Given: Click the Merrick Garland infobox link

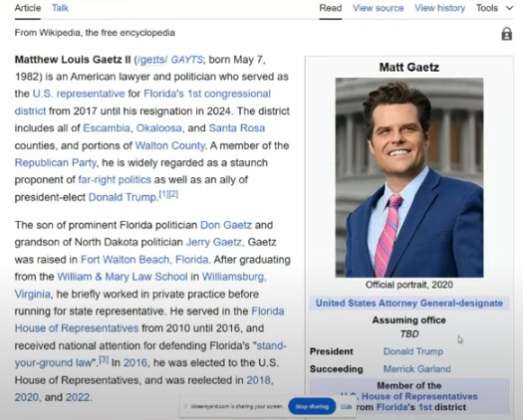Looking at the screenshot, I should tap(417, 369).
